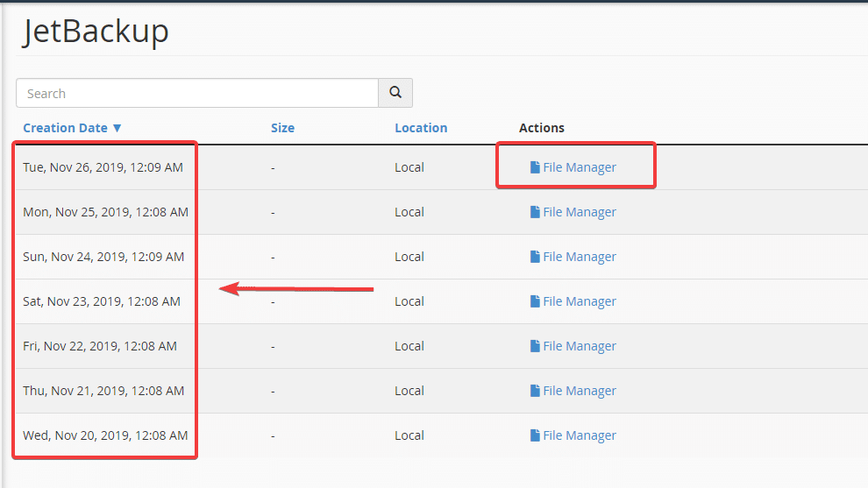Click the Actions column header

[541, 128]
